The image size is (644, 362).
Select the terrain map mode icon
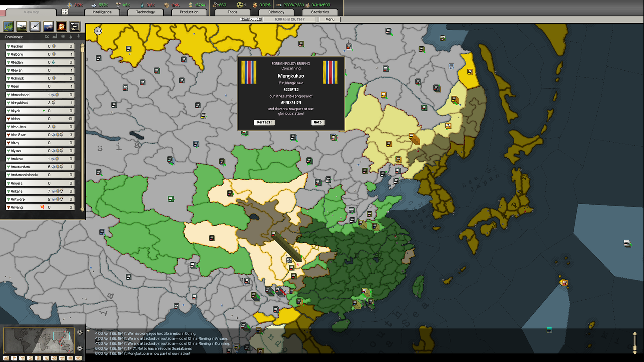(6, 358)
